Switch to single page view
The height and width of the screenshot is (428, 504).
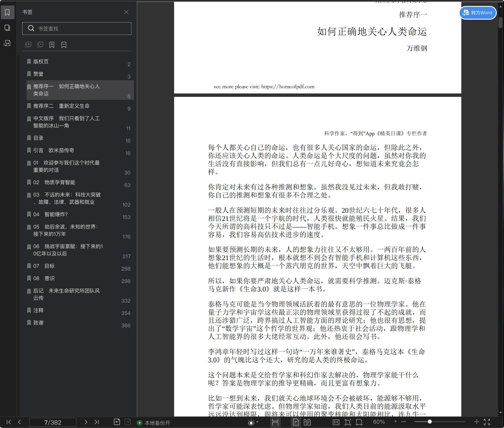[x=296, y=422]
